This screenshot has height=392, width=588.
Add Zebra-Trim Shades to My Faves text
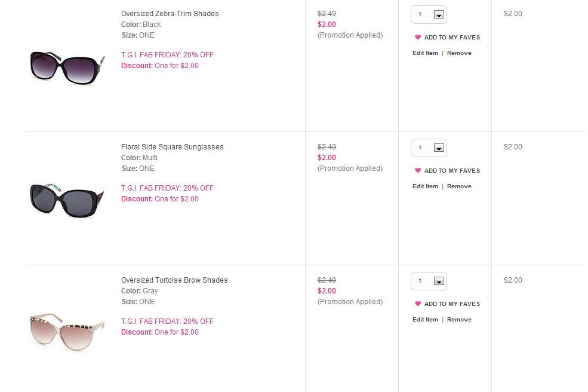[x=452, y=37]
